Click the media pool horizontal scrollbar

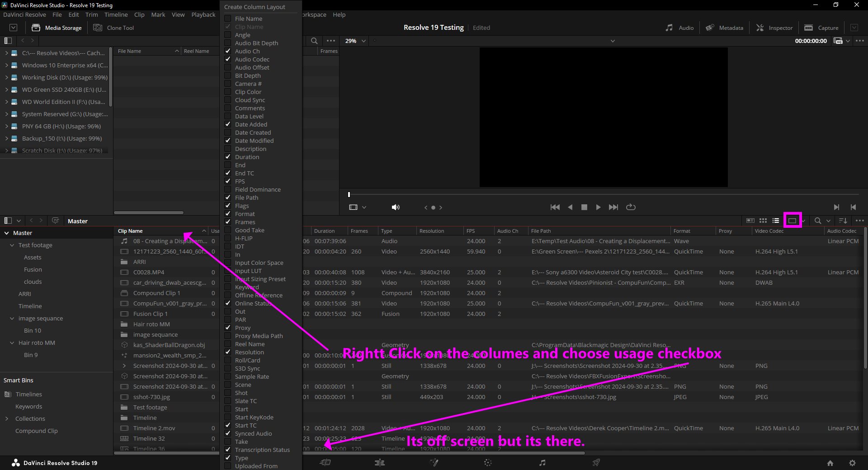click(x=349, y=452)
